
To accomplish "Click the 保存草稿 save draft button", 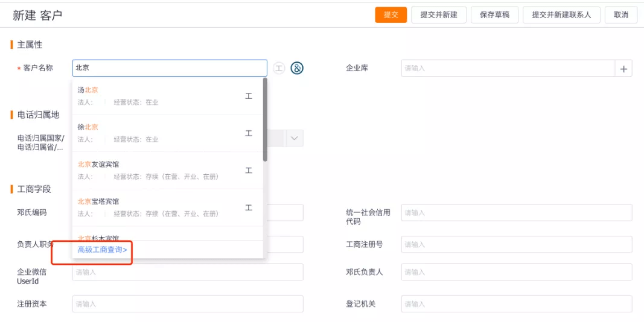I will pos(494,14).
